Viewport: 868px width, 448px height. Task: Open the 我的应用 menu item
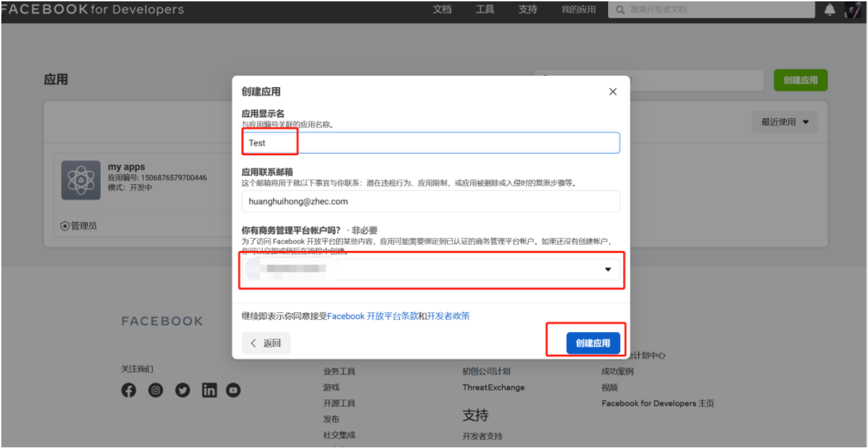[578, 9]
